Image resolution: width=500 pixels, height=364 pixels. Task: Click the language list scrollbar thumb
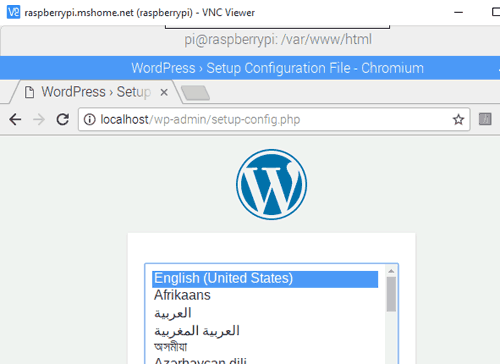click(391, 294)
